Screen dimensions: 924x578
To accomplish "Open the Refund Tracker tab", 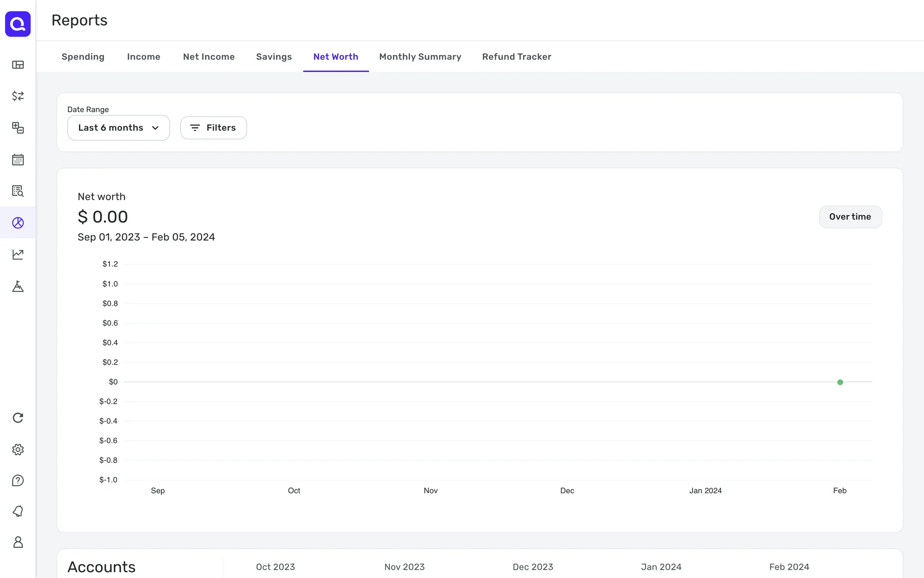I will pyautogui.click(x=516, y=57).
